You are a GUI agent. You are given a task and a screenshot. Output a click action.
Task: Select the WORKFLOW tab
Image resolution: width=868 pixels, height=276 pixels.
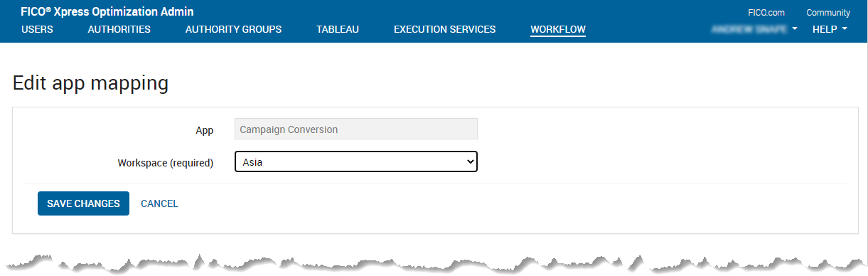point(558,29)
